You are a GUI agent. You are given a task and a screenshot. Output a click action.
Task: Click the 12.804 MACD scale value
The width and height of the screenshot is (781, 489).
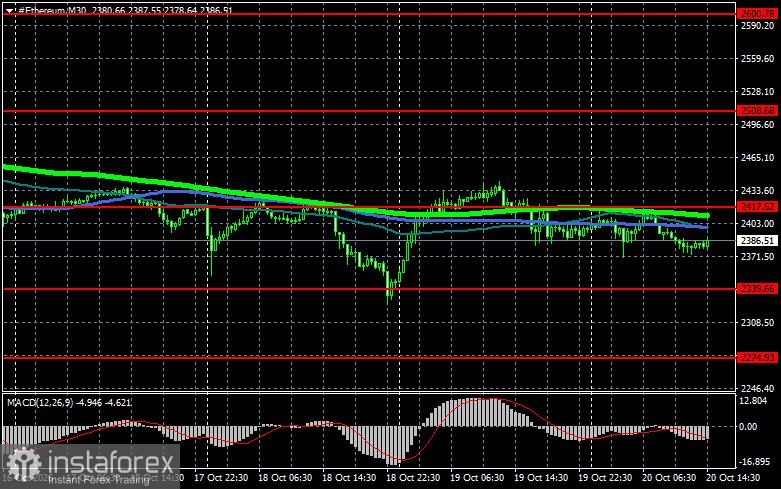tap(754, 401)
